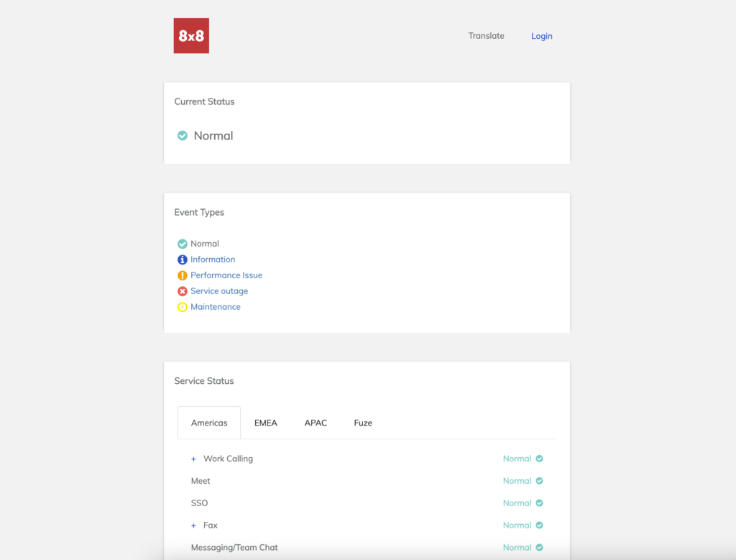Switch to the EMEA tab

tap(266, 423)
